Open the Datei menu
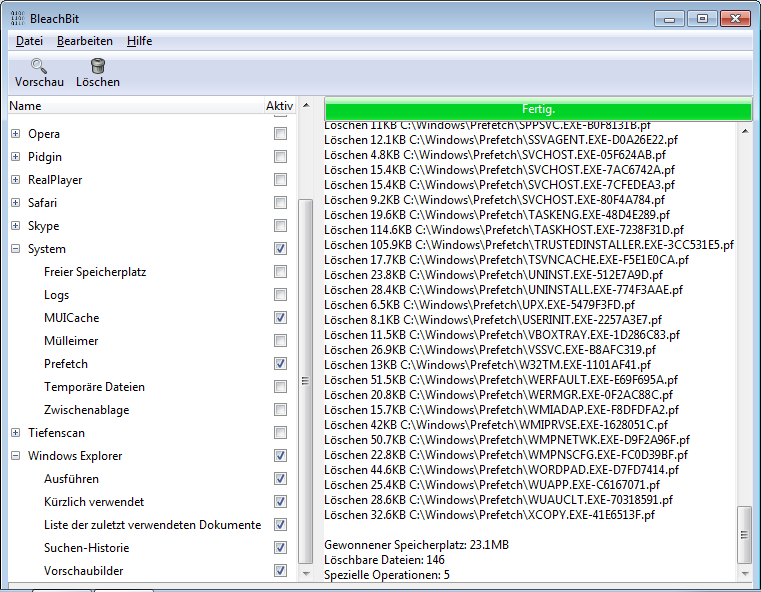 [x=29, y=41]
